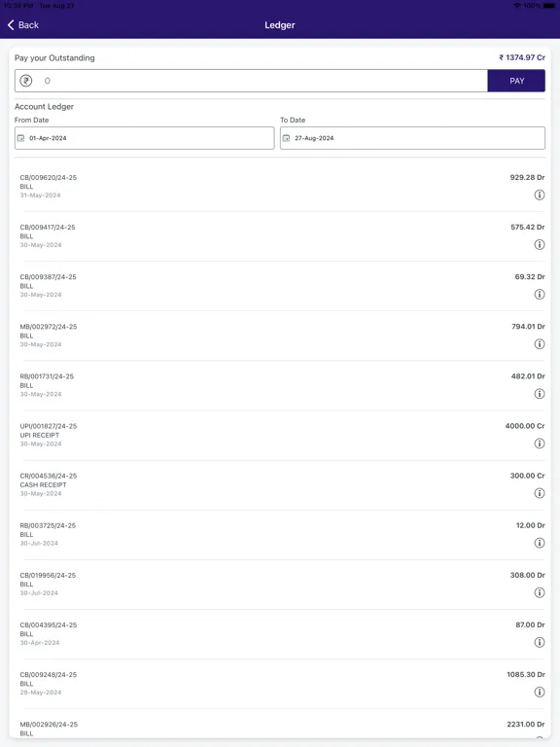
Task: View info for CB/019956/24-25 bill
Action: click(x=539, y=592)
